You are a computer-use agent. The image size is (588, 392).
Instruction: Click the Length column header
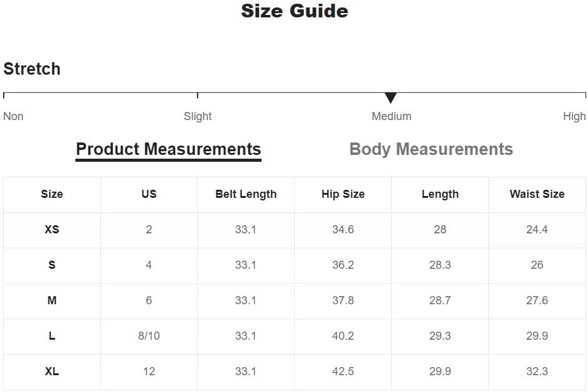coord(440,194)
